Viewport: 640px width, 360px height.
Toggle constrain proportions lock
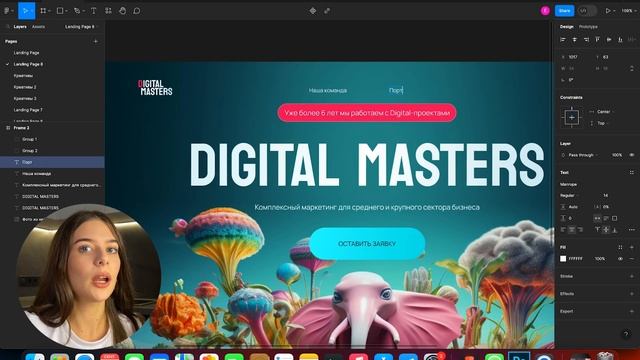pyautogui.click(x=632, y=68)
